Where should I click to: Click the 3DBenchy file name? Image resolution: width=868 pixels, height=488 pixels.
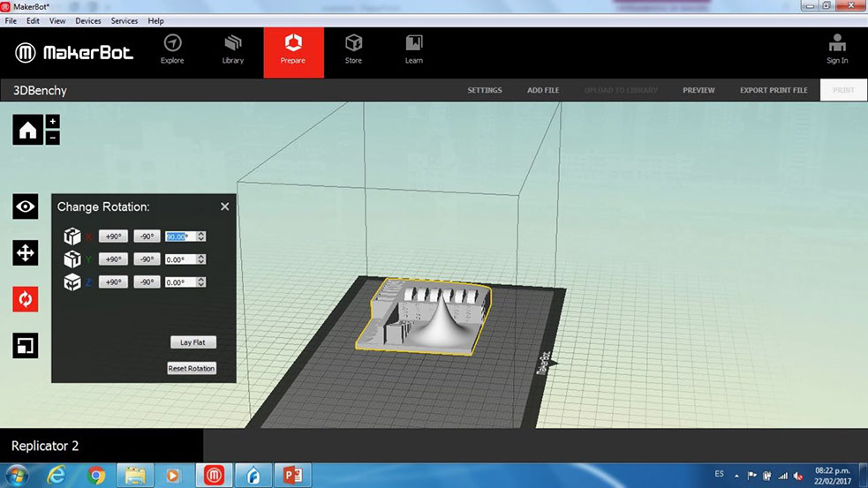[x=40, y=91]
